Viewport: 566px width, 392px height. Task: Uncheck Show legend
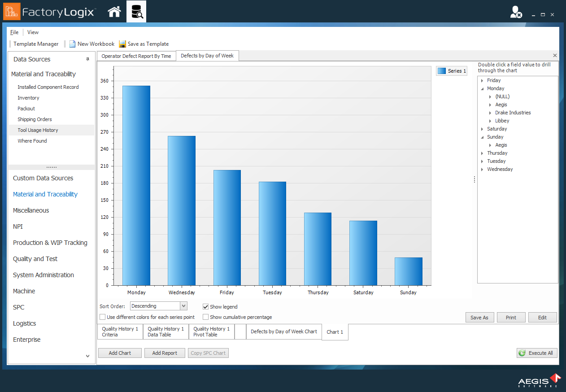pyautogui.click(x=205, y=307)
